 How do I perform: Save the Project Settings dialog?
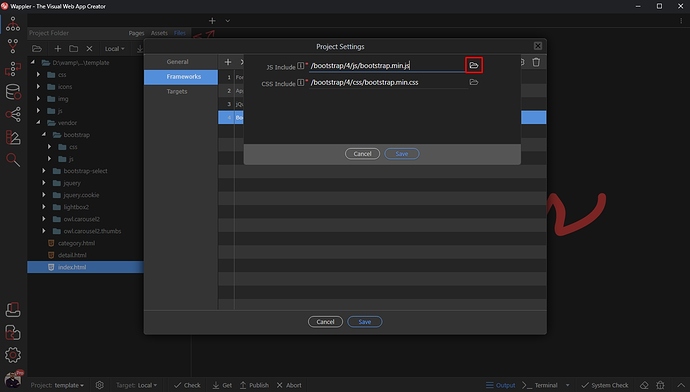(365, 322)
